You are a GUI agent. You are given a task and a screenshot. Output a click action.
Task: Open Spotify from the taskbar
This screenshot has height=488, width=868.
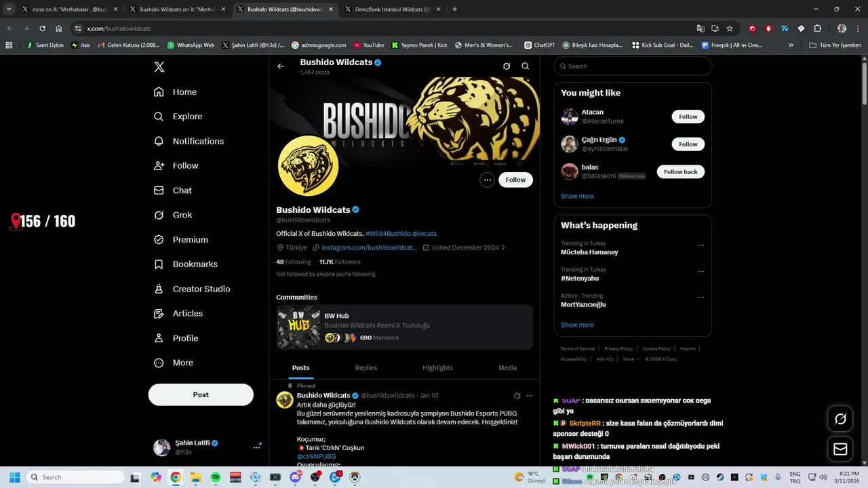click(216, 477)
